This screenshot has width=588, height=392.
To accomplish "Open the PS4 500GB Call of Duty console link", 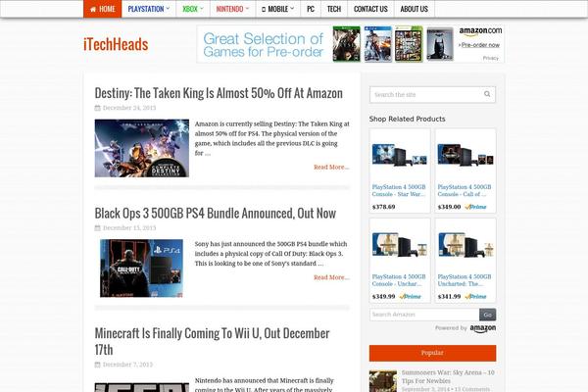I will 465,190.
